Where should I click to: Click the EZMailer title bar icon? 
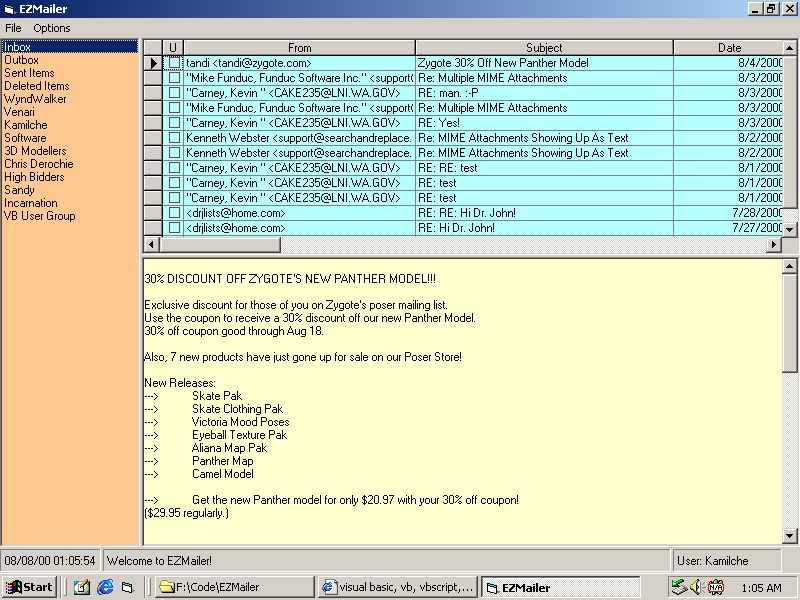(x=9, y=8)
